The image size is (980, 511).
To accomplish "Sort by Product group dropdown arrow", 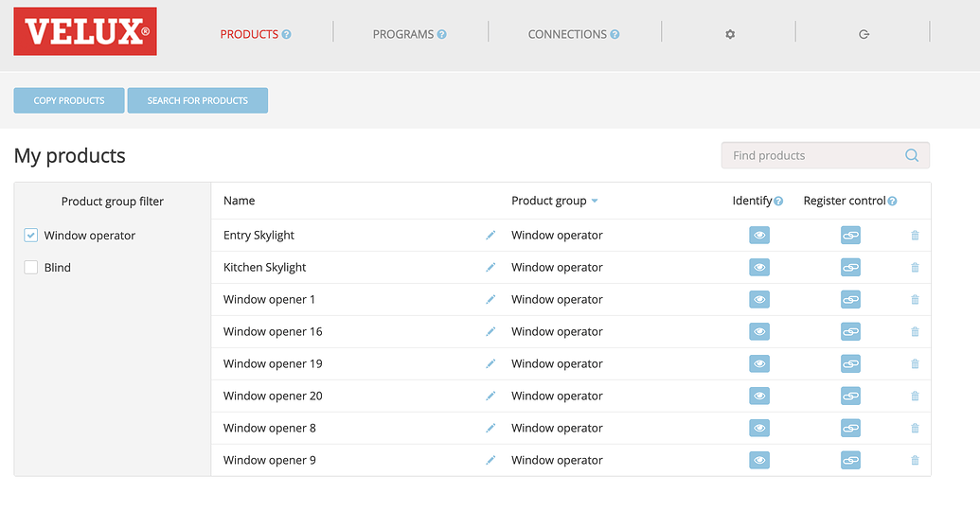I will tap(595, 202).
